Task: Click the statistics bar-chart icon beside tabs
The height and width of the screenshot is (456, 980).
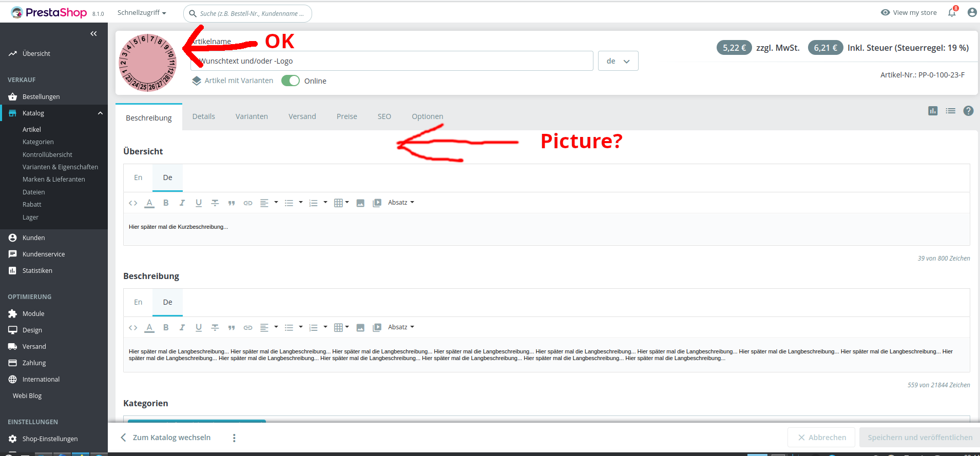Action: 933,111
